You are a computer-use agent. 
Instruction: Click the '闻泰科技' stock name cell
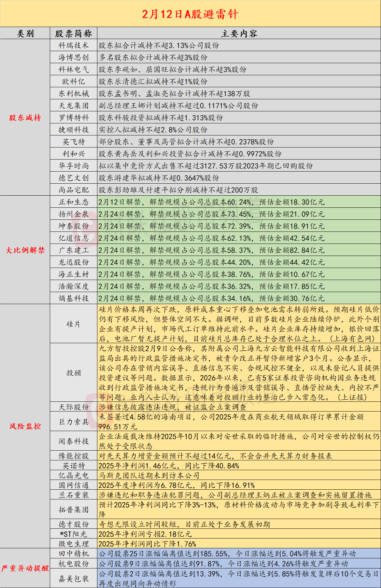(74, 441)
